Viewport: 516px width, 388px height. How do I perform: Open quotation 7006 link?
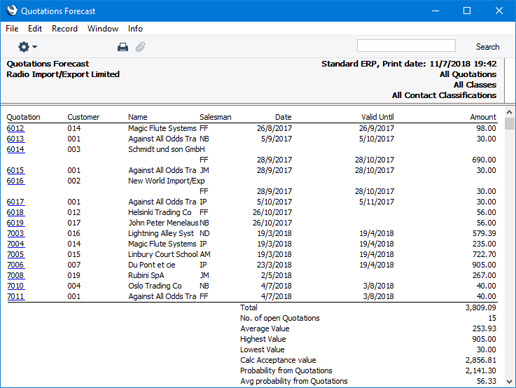15,265
